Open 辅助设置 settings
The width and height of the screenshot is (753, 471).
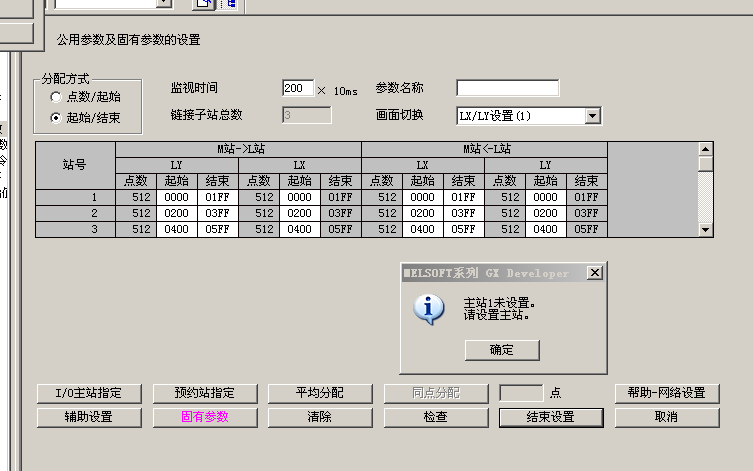click(x=89, y=417)
